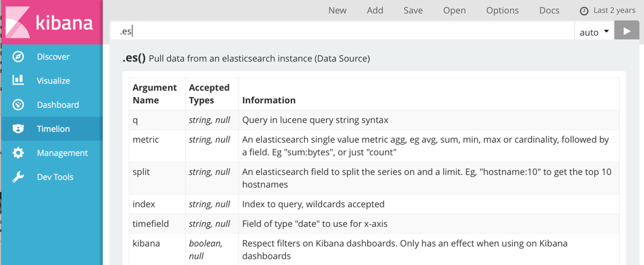
Task: Open the Docs menu item
Action: pyautogui.click(x=549, y=10)
